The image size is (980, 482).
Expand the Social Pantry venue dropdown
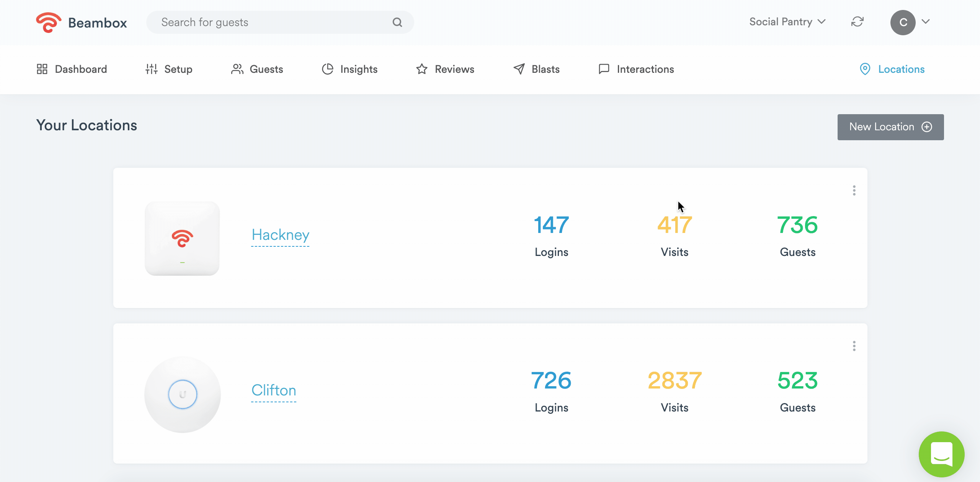(x=787, y=22)
